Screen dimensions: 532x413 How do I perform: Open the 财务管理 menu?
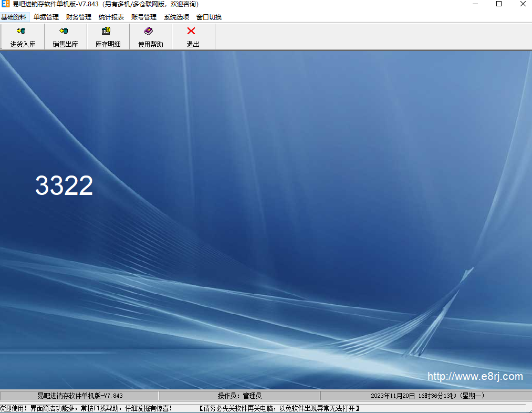point(79,17)
